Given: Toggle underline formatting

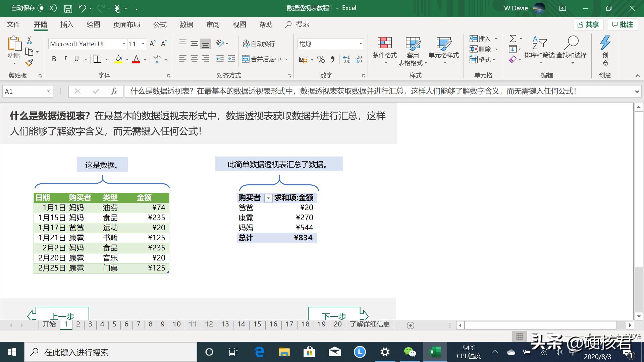Looking at the screenshot, I should pos(76,59).
